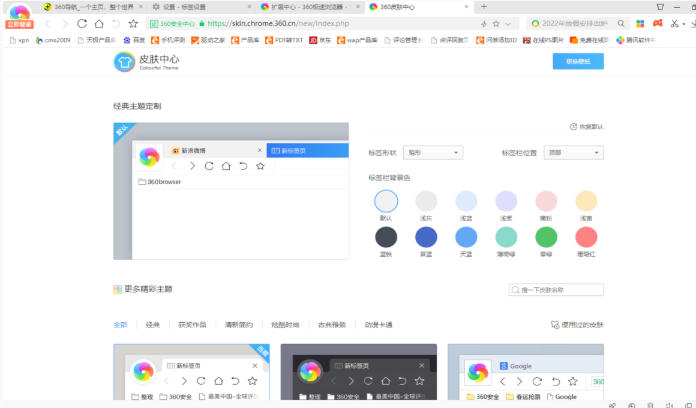Click the undo closed tab icon
The width and height of the screenshot is (696, 408).
pyautogui.click(x=116, y=24)
